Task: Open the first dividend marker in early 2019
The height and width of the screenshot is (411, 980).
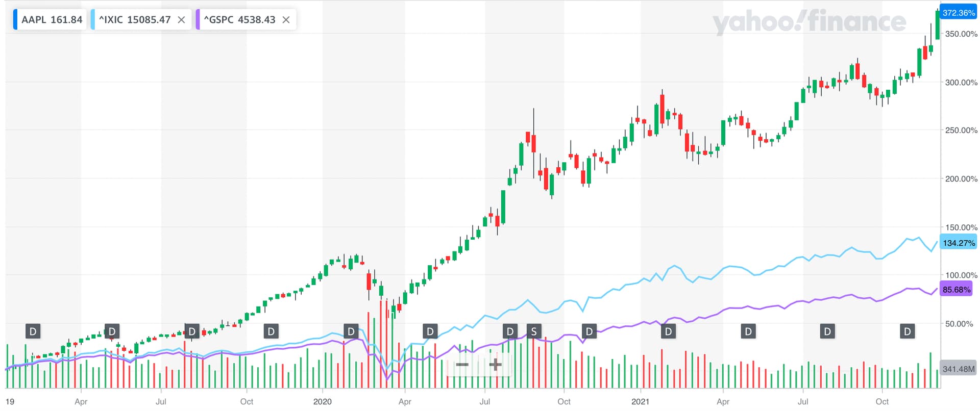Action: (33, 331)
